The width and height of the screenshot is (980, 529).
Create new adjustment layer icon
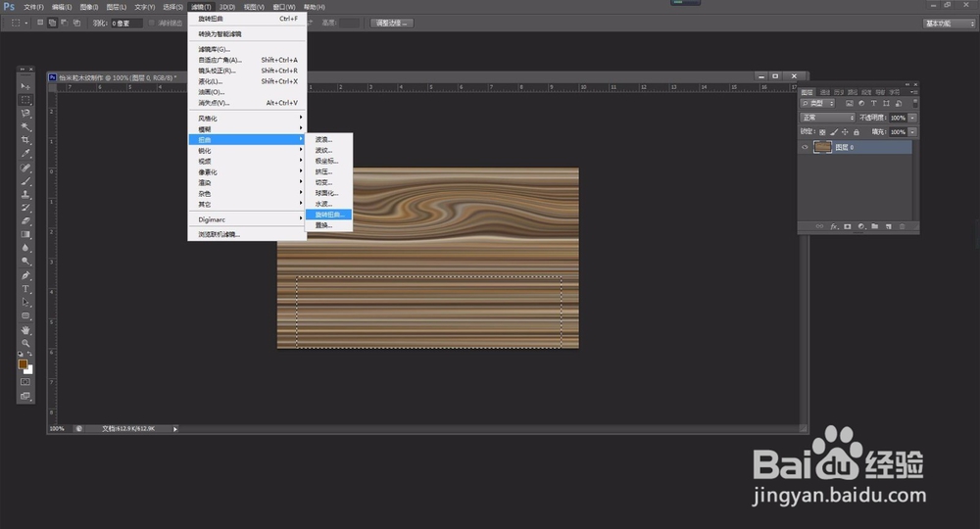[861, 226]
